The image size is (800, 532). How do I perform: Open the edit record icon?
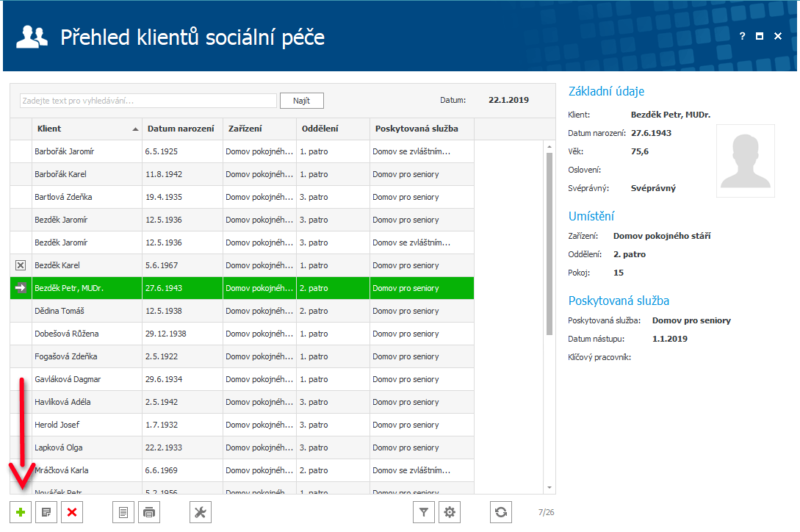pos(46,512)
